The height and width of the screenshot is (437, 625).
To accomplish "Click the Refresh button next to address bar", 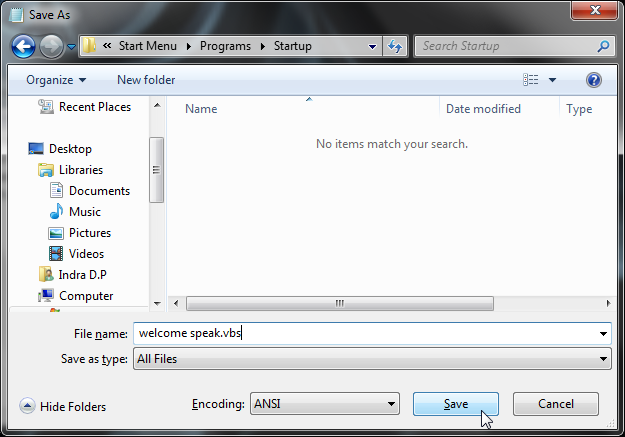I will 395,47.
